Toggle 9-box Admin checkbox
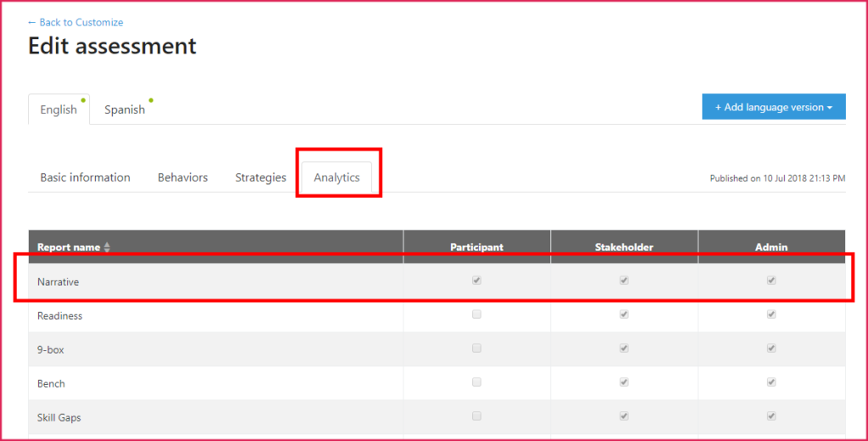Image resolution: width=868 pixels, height=441 pixels. (x=771, y=349)
